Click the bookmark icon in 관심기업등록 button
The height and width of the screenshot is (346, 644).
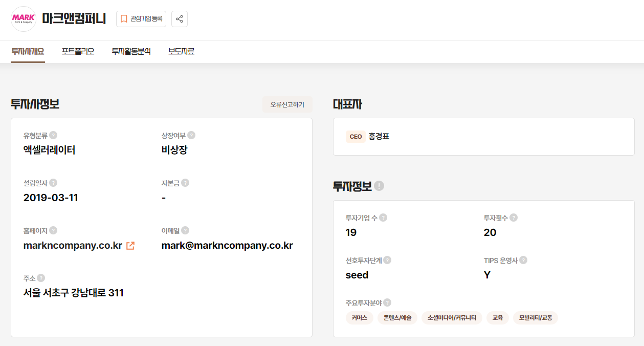123,19
